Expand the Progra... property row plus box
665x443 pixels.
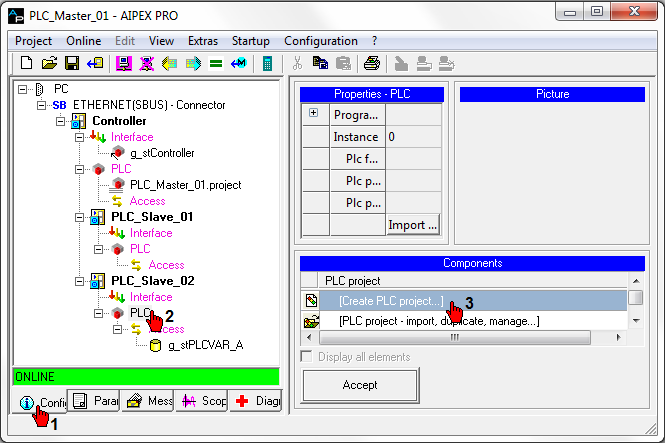click(x=313, y=113)
